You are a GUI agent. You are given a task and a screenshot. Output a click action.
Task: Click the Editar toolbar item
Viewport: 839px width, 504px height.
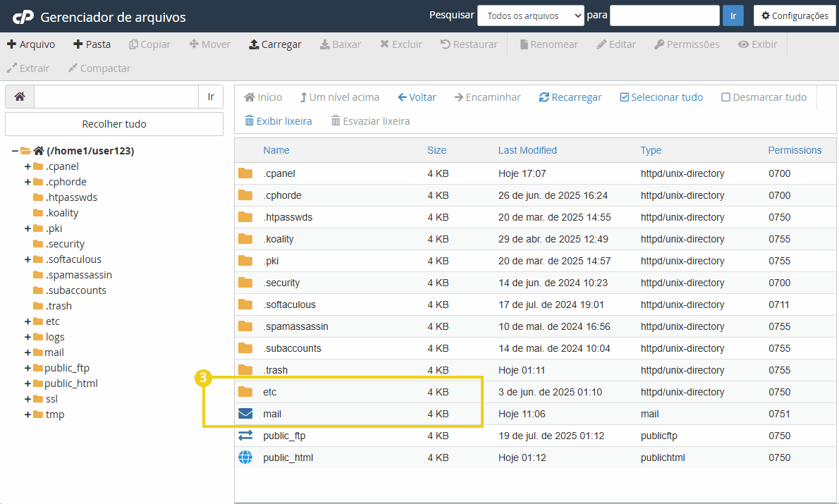coord(616,44)
